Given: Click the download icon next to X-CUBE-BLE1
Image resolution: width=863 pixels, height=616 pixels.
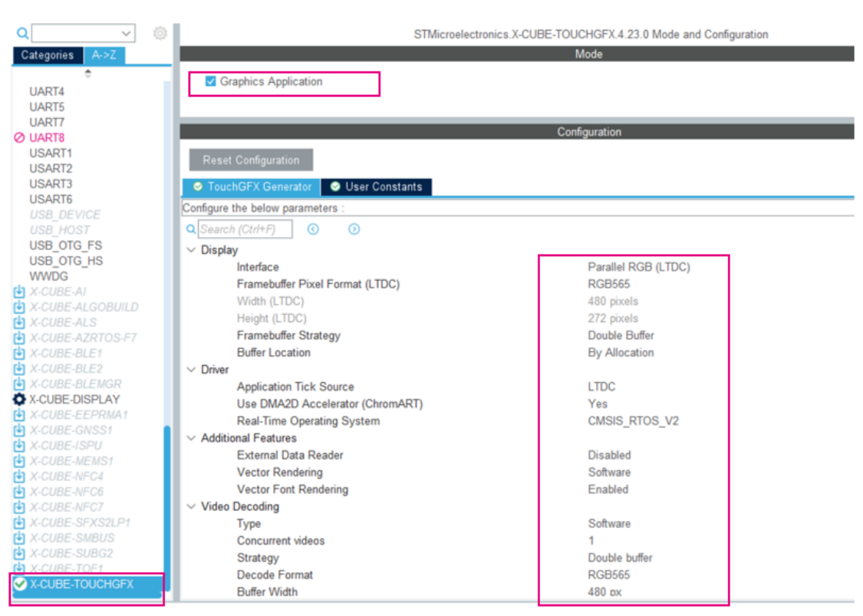Looking at the screenshot, I should pos(19,354).
